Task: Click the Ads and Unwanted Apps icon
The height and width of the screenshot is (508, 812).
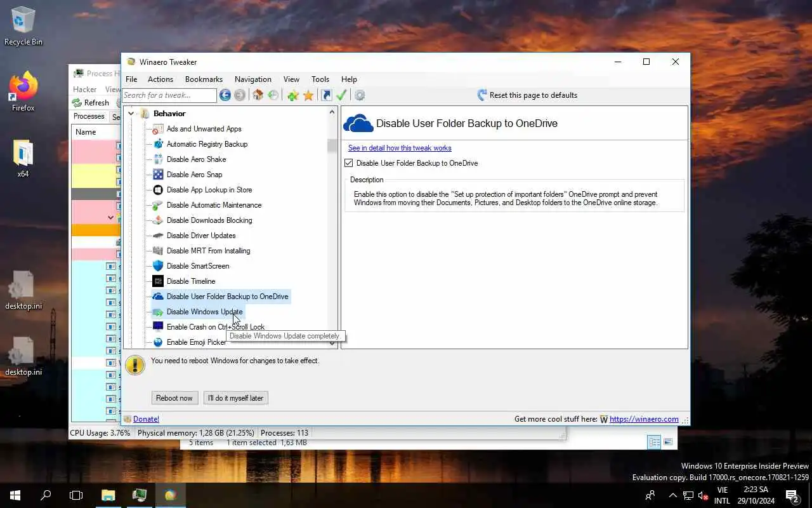Action: pos(158,129)
